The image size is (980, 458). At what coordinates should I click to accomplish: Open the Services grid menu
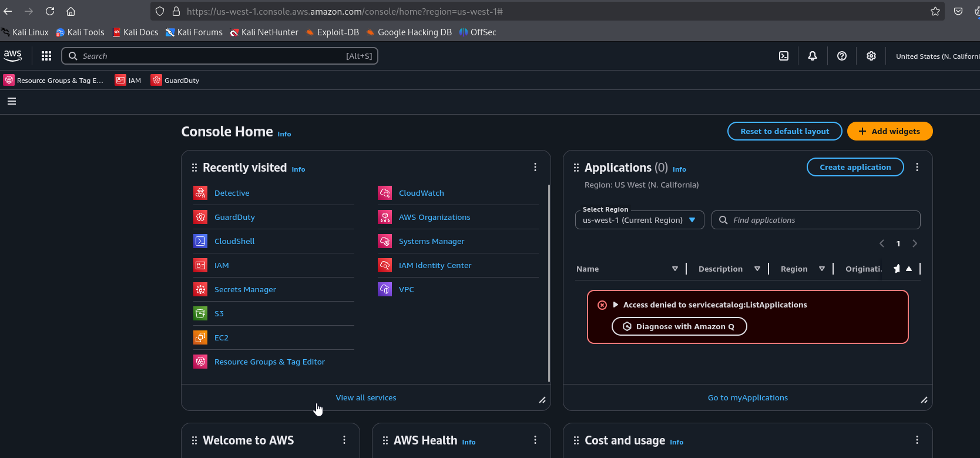pos(46,56)
